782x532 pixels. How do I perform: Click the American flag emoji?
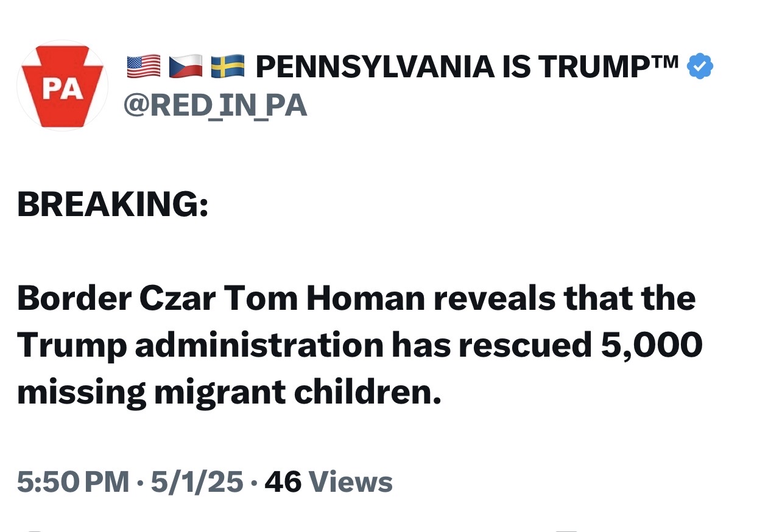pos(144,67)
